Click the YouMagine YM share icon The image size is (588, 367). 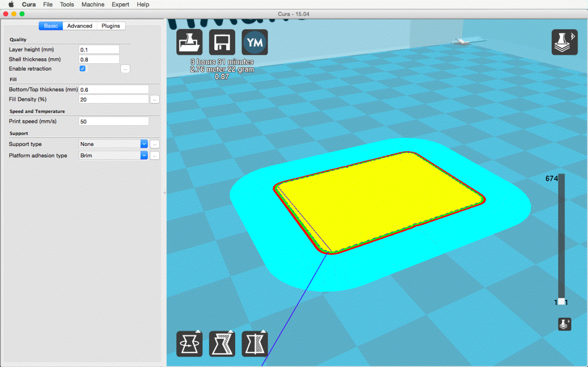pyautogui.click(x=255, y=42)
